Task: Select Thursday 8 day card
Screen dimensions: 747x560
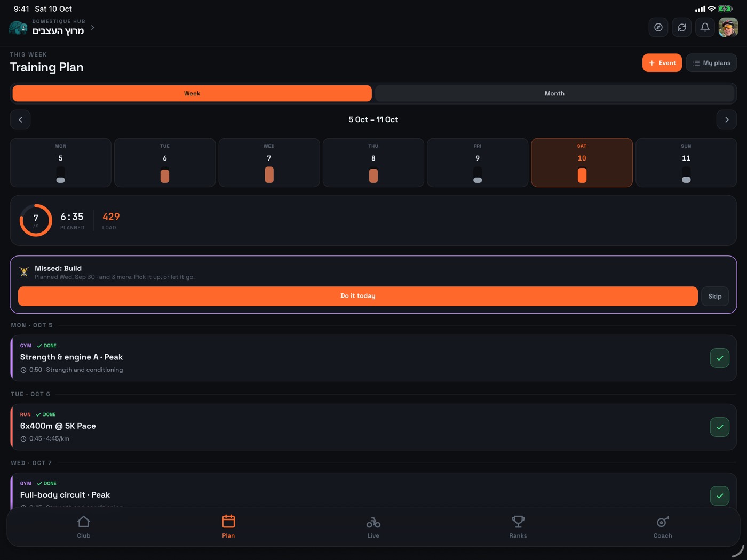Action: [373, 163]
